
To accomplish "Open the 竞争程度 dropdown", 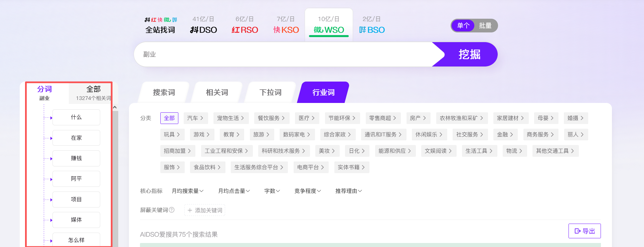I will (307, 191).
